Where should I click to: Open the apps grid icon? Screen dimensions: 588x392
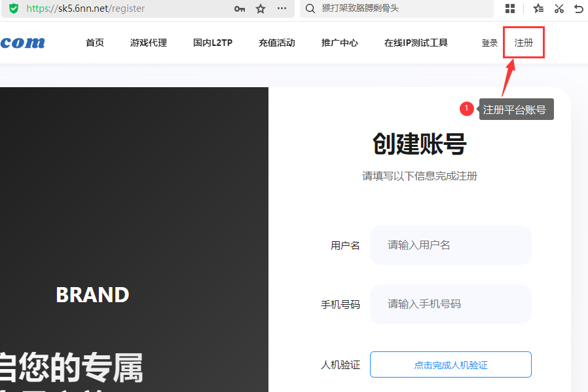point(510,9)
